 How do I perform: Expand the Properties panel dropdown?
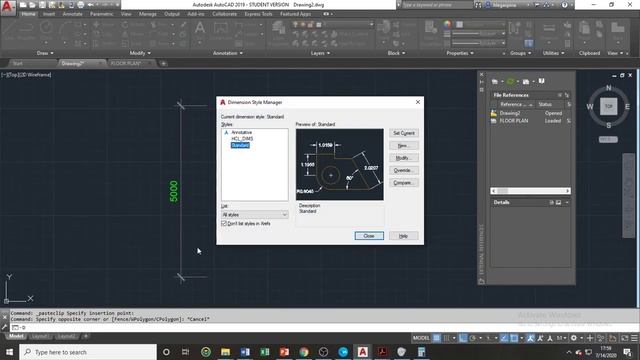(x=460, y=53)
